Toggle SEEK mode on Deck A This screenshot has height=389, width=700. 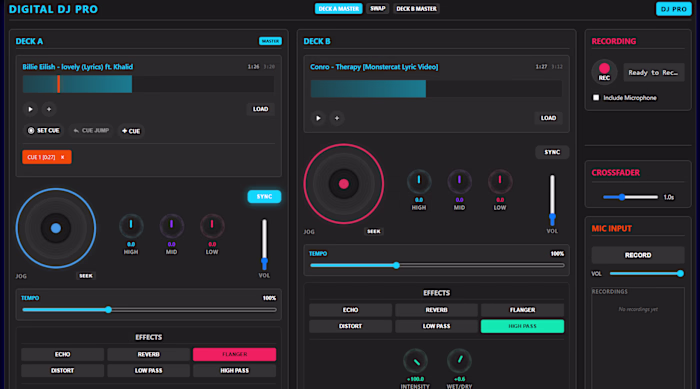(86, 276)
